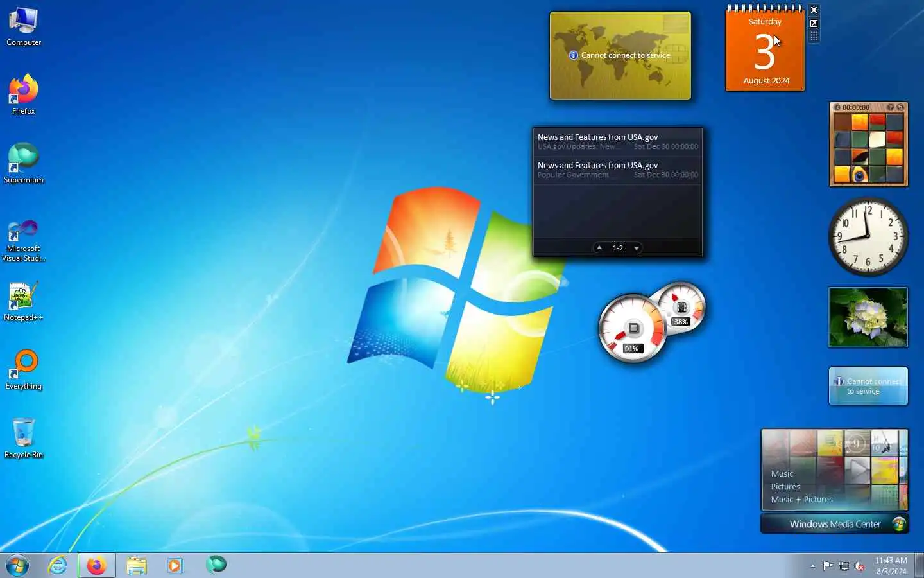Click the August 2024 text on the calendar

(x=766, y=81)
